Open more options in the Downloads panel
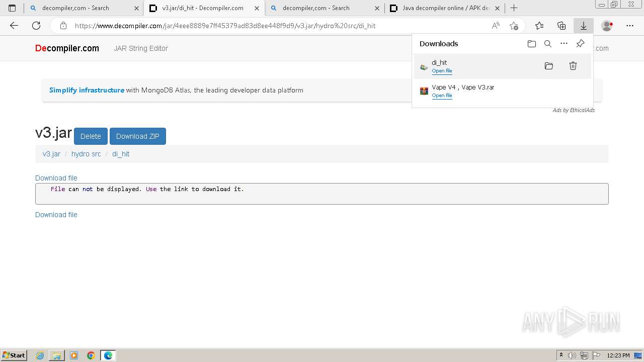The height and width of the screenshot is (362, 644). point(564,44)
